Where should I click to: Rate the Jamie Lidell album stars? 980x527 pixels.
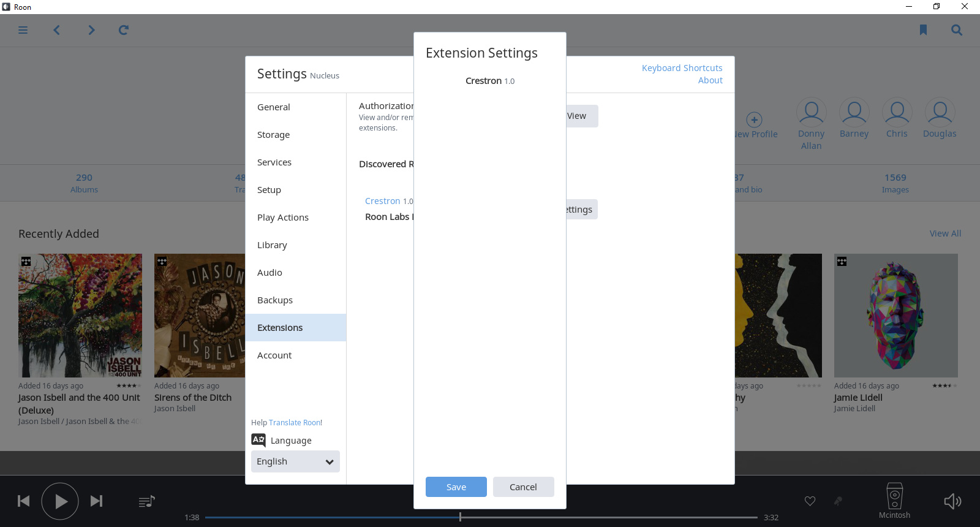point(944,386)
